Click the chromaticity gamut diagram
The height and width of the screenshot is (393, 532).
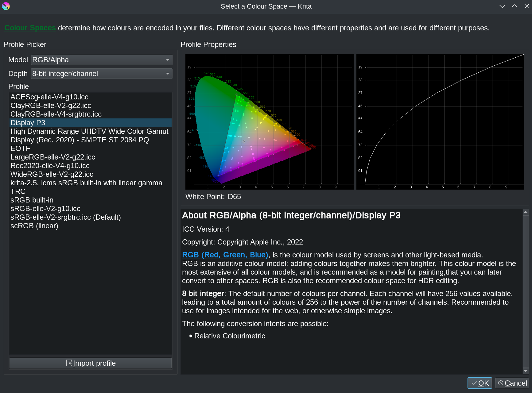coord(270,122)
